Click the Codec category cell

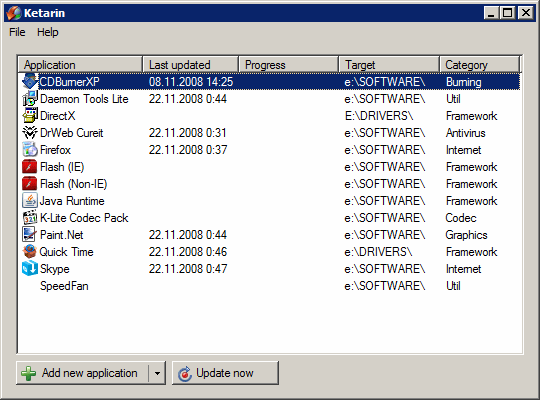(461, 218)
